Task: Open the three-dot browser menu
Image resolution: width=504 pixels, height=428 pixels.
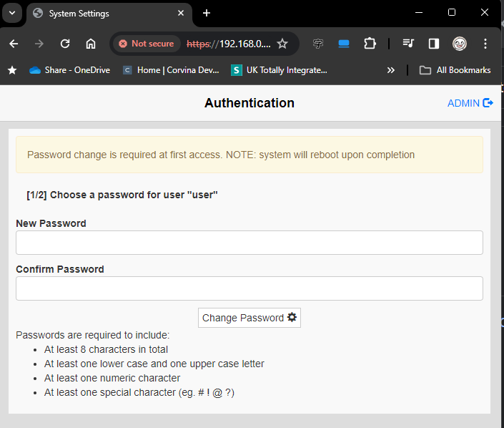Action: click(485, 44)
